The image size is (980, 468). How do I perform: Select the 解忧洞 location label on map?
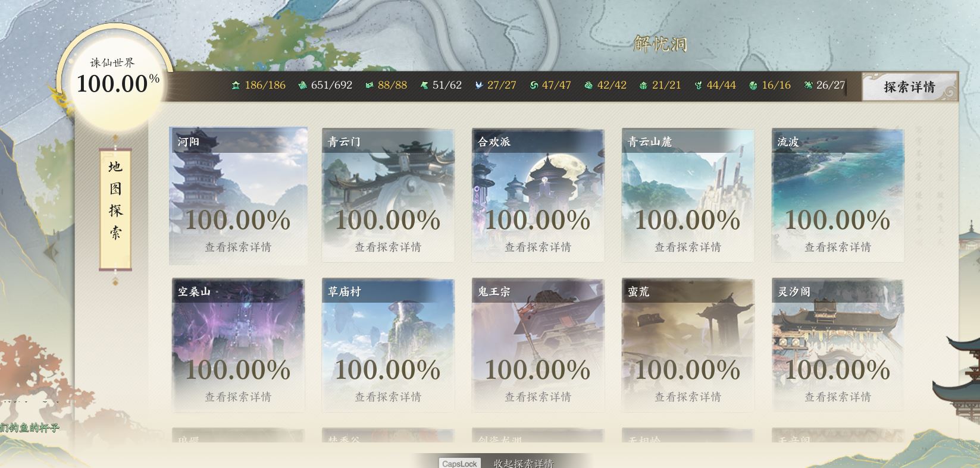[x=660, y=44]
